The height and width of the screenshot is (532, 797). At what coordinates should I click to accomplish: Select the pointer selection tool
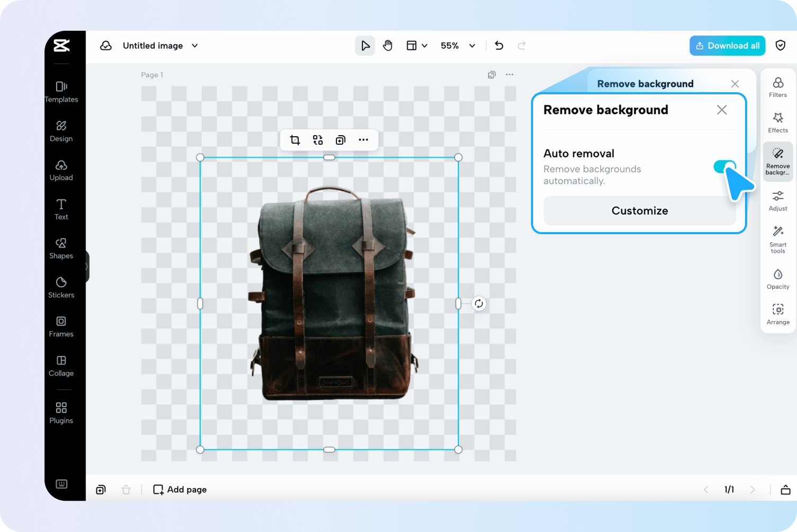[x=365, y=46]
